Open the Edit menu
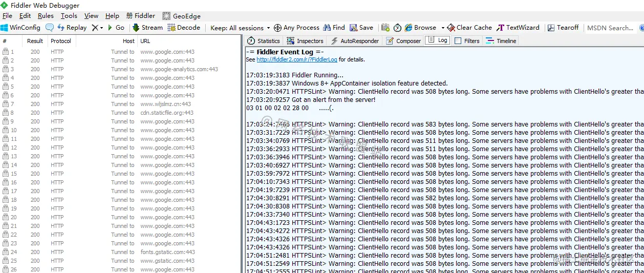 point(25,16)
